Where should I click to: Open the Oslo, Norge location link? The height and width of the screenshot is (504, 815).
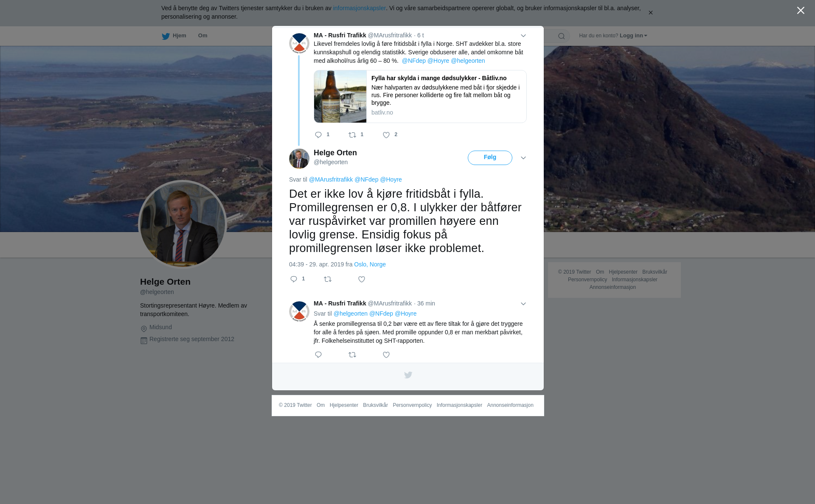tap(370, 264)
